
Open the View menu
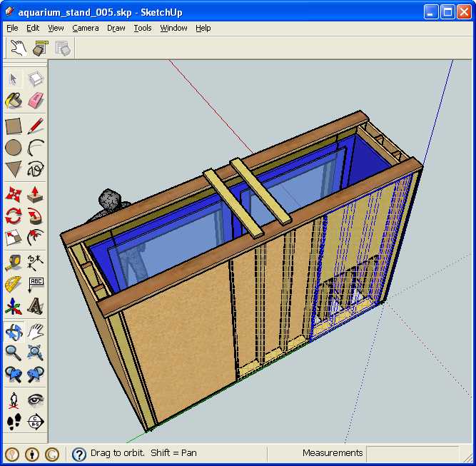tap(56, 28)
